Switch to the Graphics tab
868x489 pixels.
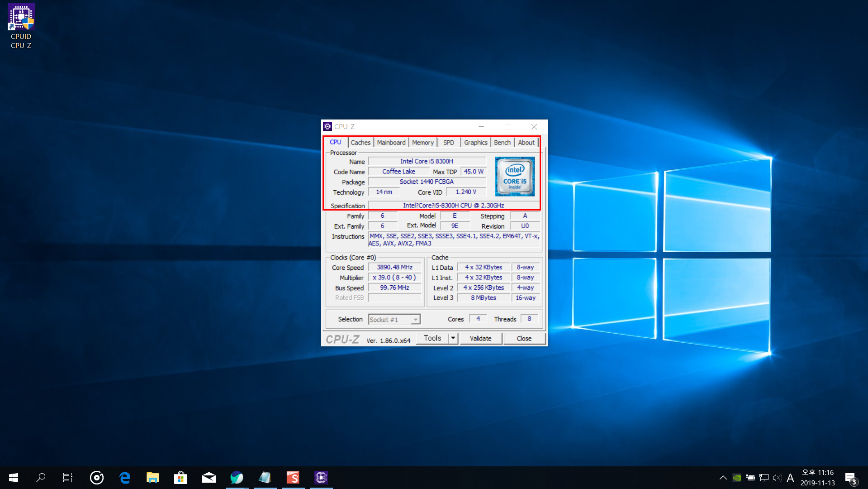[x=476, y=143]
